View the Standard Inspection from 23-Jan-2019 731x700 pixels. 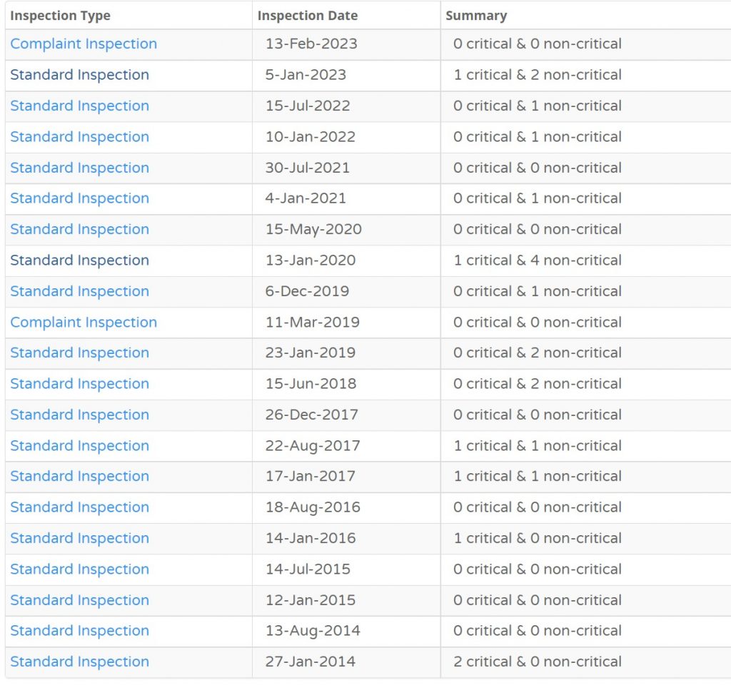point(80,352)
